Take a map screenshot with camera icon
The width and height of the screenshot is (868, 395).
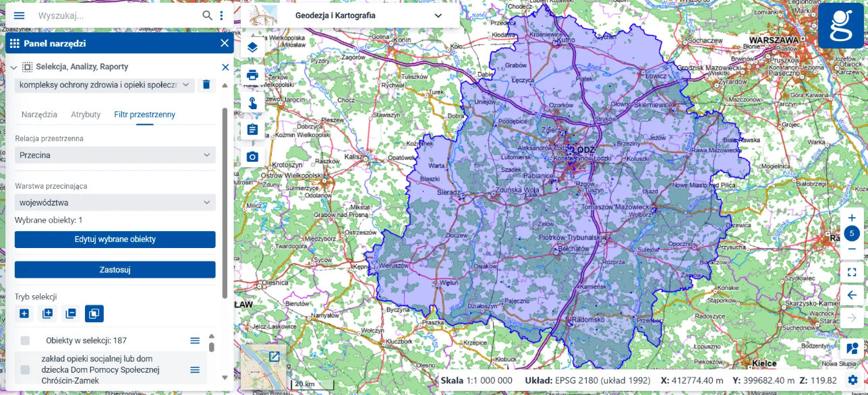click(252, 157)
